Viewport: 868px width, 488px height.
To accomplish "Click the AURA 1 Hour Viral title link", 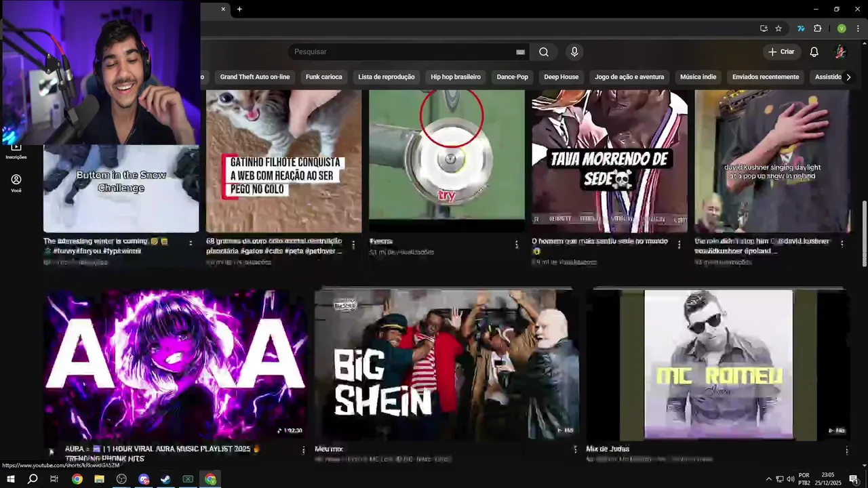I will click(x=163, y=453).
